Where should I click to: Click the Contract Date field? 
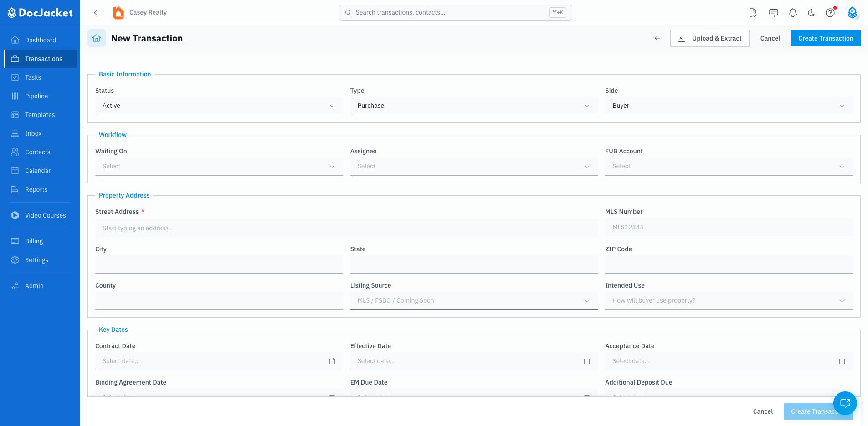[219, 361]
